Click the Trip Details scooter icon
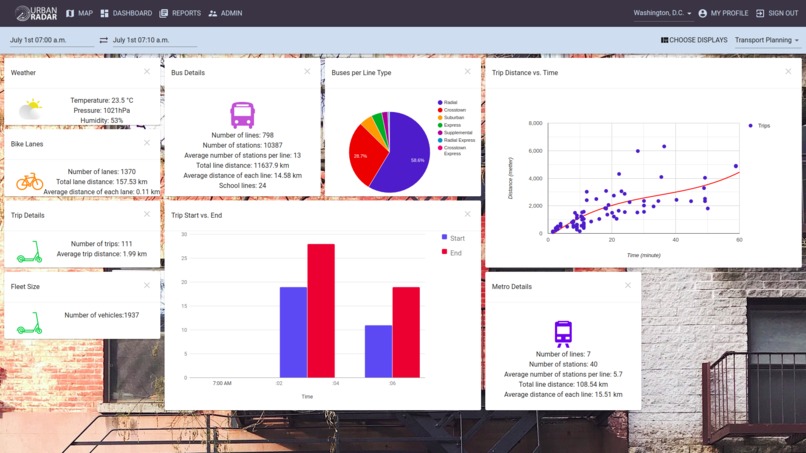Viewport: 806px width, 453px height. pos(29,252)
